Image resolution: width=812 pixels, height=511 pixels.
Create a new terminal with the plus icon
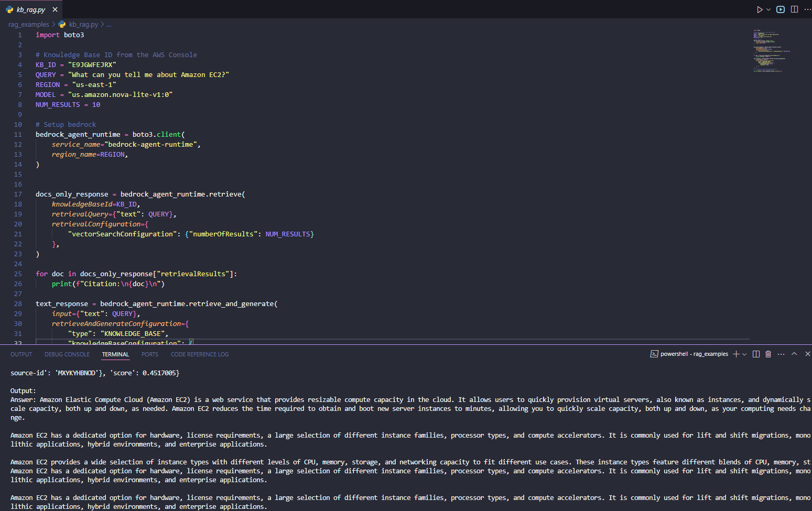(x=736, y=354)
